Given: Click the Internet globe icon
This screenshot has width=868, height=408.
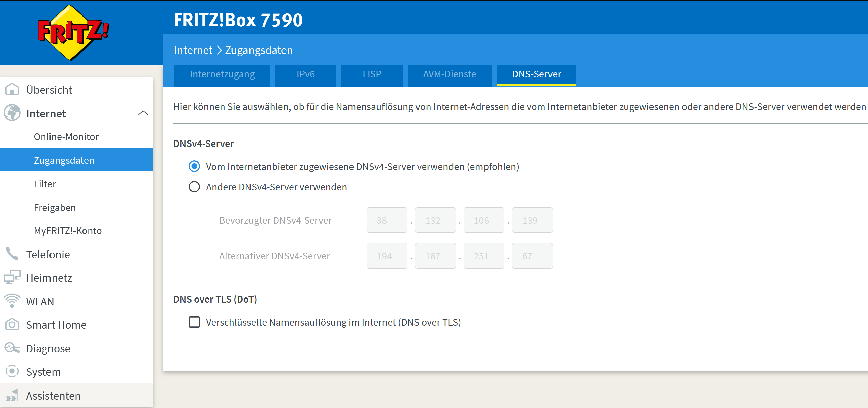Looking at the screenshot, I should (x=12, y=113).
